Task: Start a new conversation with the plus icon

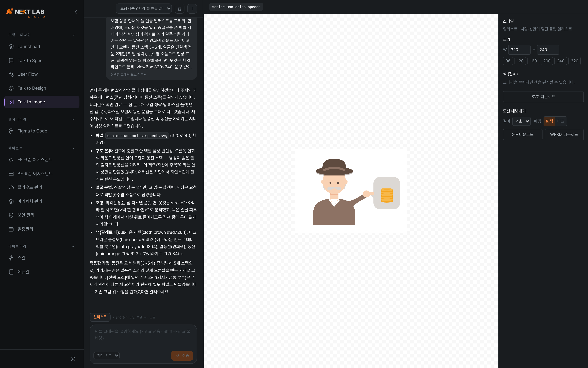Action: click(x=192, y=9)
